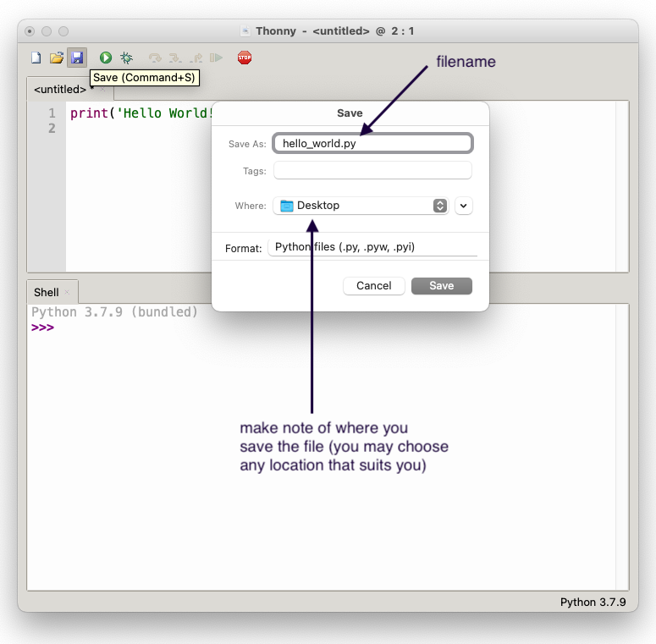Run current script with green play icon
The width and height of the screenshot is (656, 644).
click(106, 58)
